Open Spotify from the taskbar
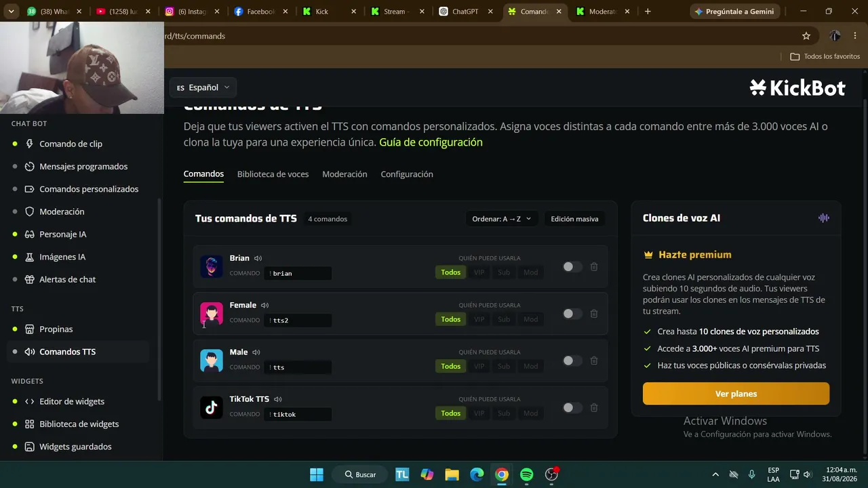This screenshot has width=868, height=488. tap(527, 474)
